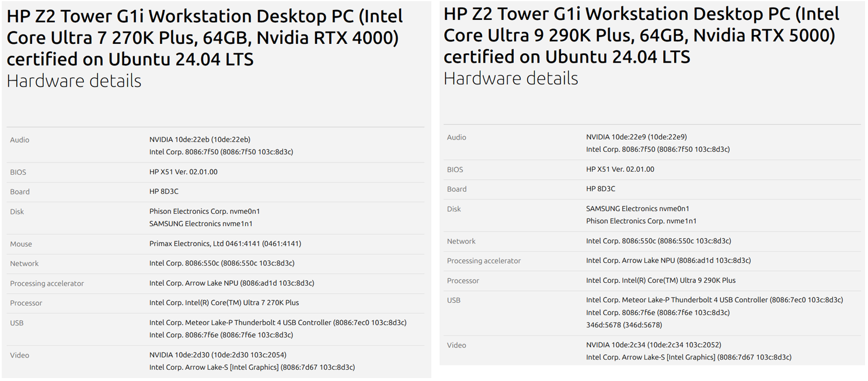Click the 'NVIDIA 10de:2d30 (10de:2d30 103c:2054)' video entry
Image resolution: width=868 pixels, height=381 pixels.
coord(218,355)
